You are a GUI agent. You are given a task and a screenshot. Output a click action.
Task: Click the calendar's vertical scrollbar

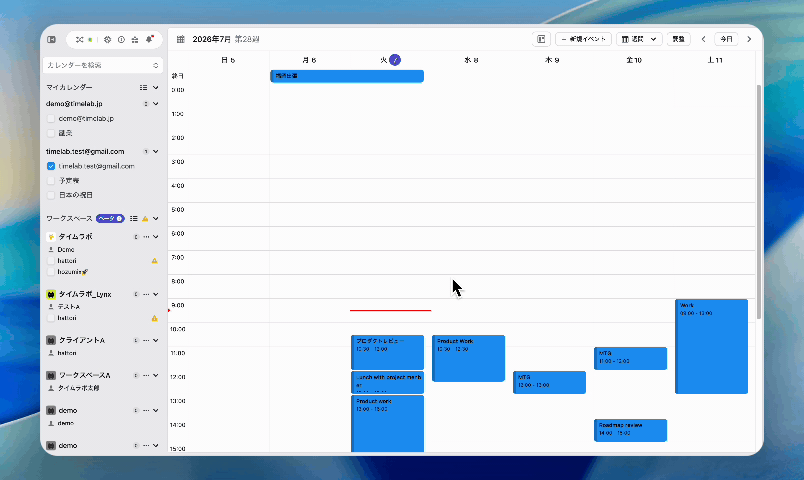click(x=758, y=203)
